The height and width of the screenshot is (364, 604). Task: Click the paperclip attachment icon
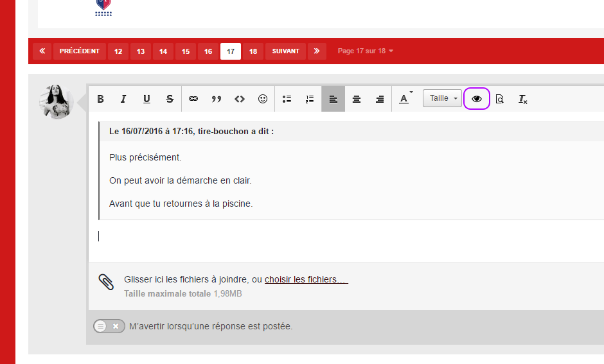coord(106,282)
